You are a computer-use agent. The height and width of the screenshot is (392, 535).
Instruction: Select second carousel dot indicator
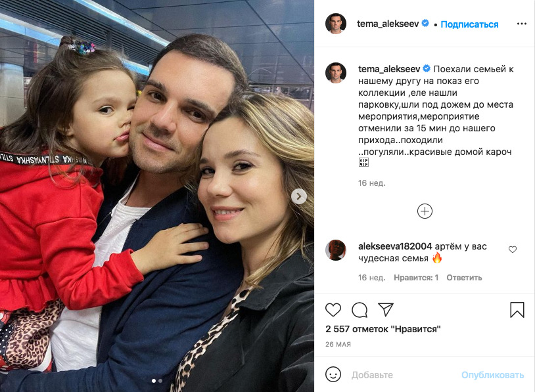[x=160, y=381]
